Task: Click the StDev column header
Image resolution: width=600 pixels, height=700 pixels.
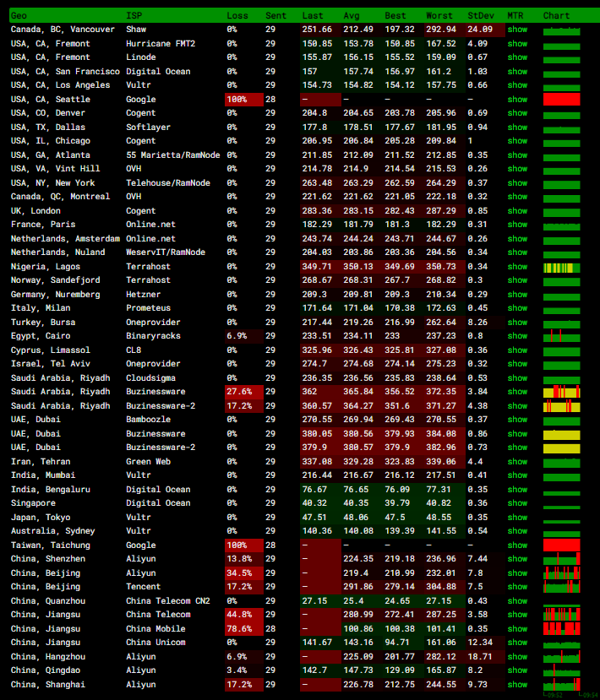Action: (x=481, y=16)
